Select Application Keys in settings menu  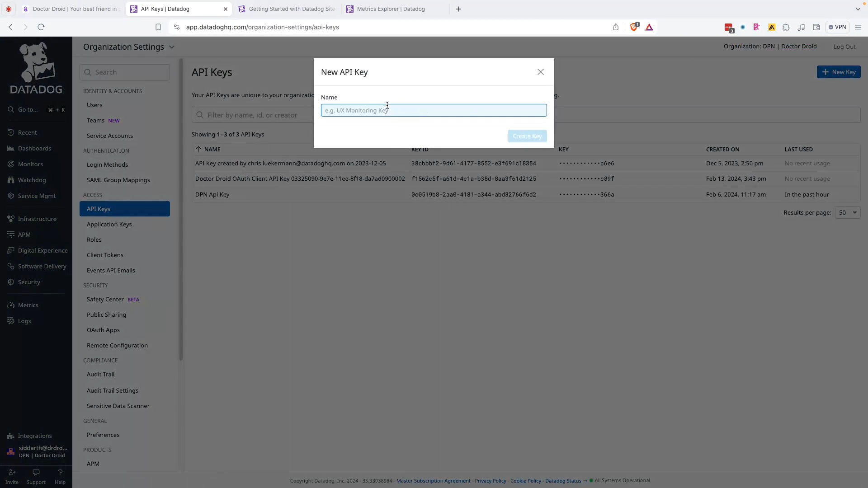(109, 224)
